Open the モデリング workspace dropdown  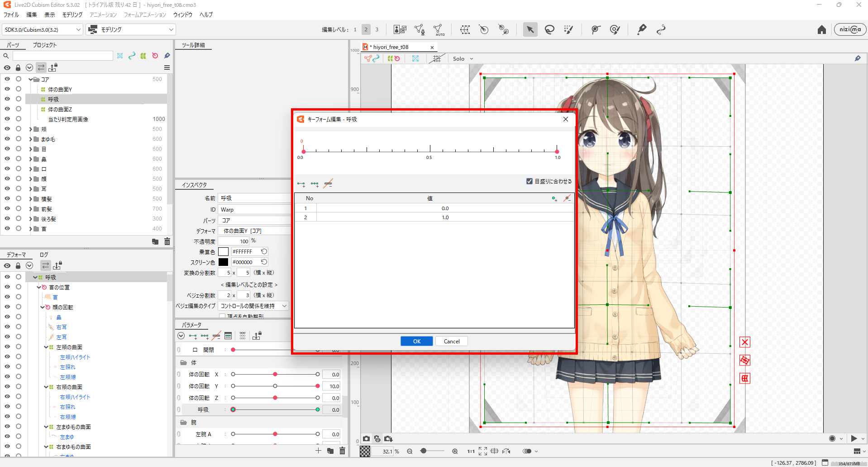click(131, 30)
